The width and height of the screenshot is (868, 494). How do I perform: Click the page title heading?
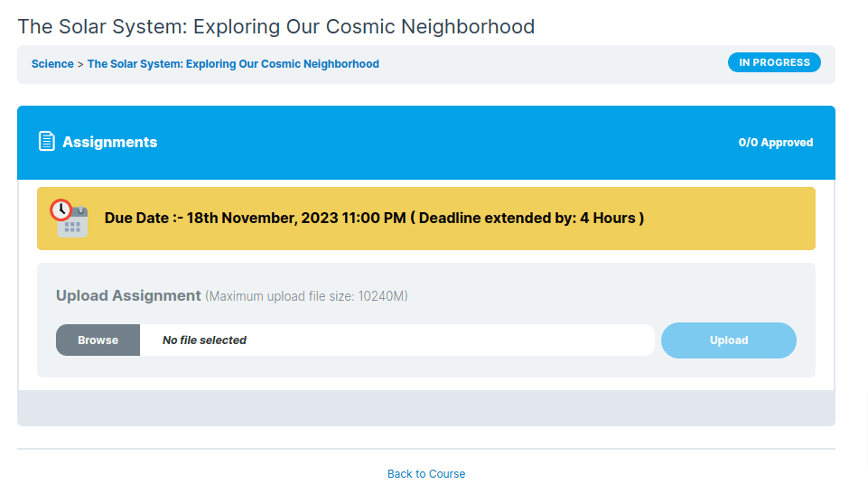point(276,27)
